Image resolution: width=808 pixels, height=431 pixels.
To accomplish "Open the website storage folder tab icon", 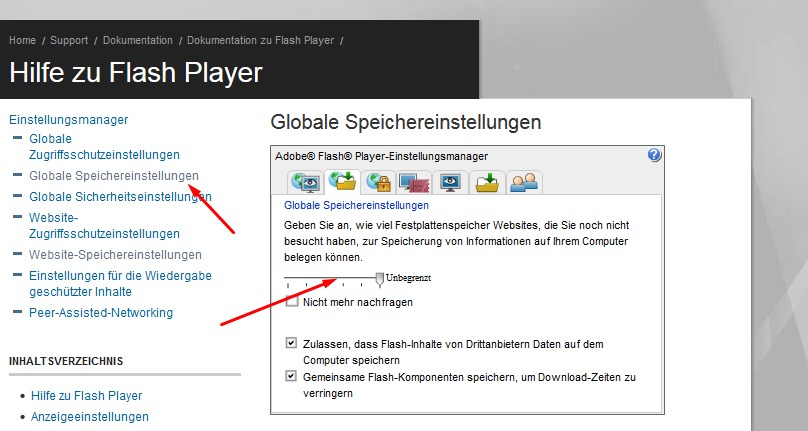I will click(487, 182).
